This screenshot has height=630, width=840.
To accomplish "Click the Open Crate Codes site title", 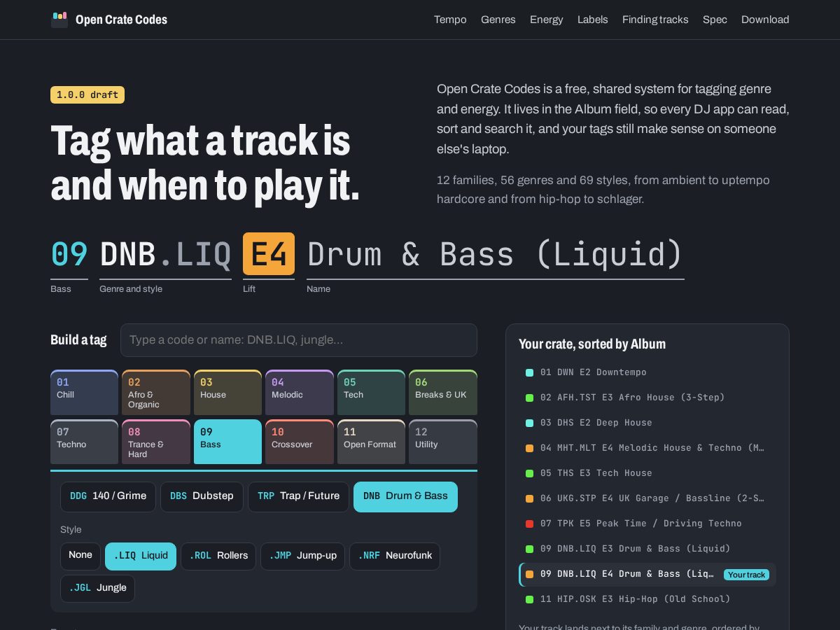I will (121, 20).
